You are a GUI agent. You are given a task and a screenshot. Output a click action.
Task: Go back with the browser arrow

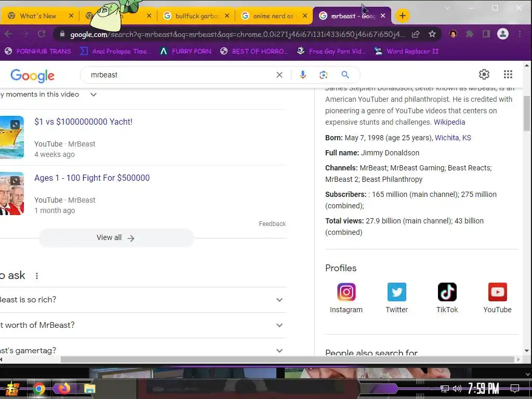[x=8, y=34]
